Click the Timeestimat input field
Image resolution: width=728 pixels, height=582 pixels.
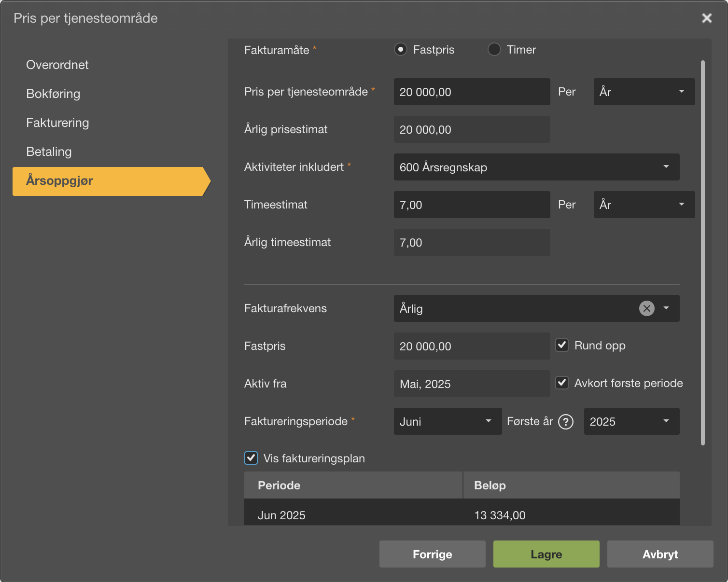pyautogui.click(x=472, y=205)
